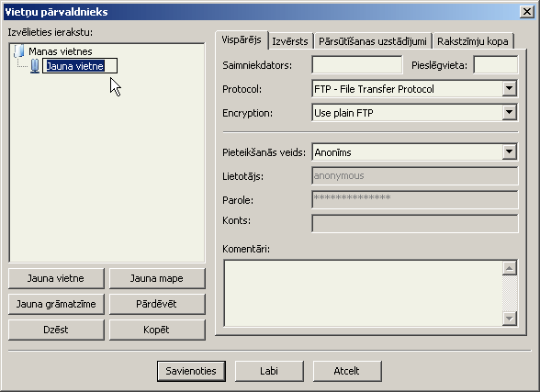
Task: Select the Rakstzīmju kopa tab
Action: click(472, 41)
